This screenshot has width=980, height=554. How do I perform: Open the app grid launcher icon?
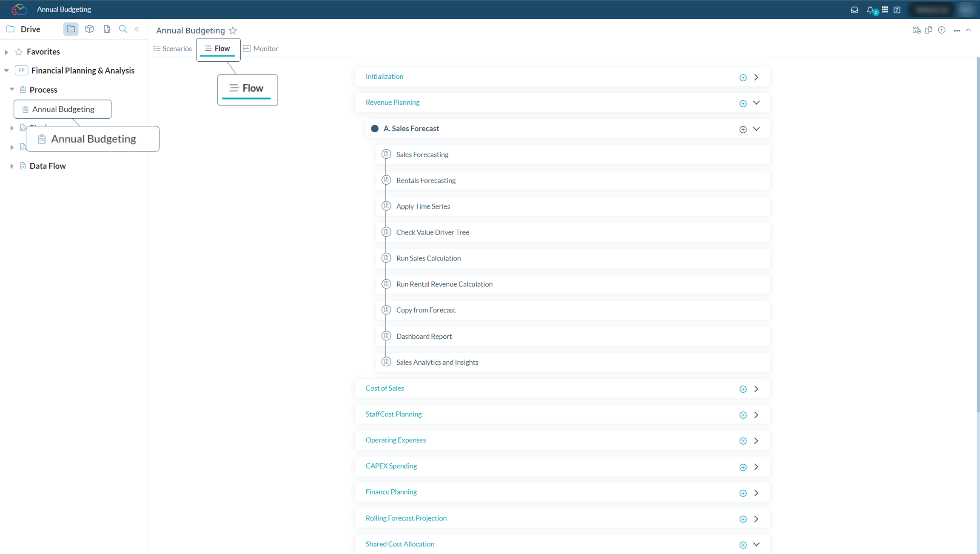(x=884, y=9)
